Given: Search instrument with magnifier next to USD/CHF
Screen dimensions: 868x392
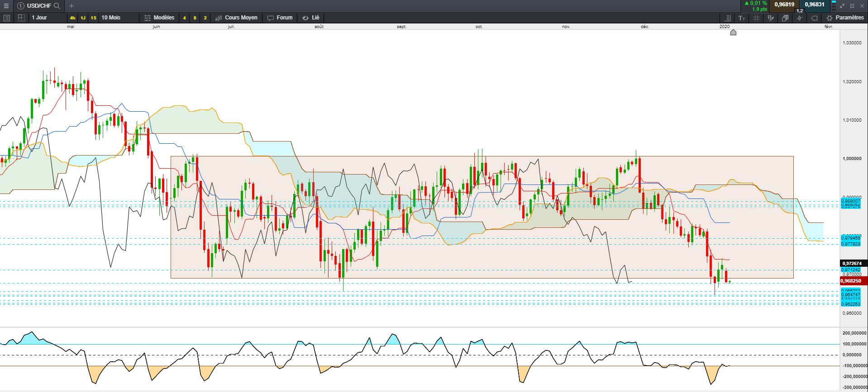Looking at the screenshot, I should pyautogui.click(x=57, y=6).
